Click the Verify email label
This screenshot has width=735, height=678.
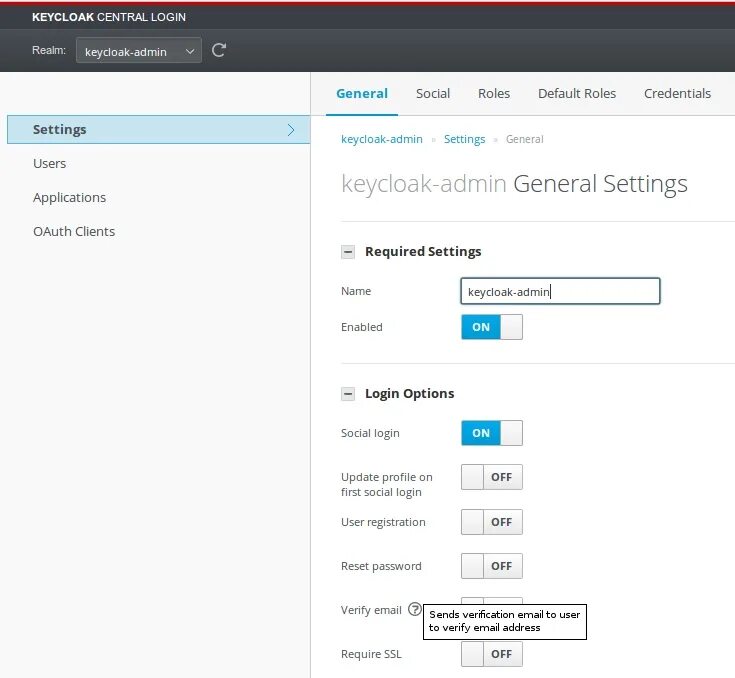point(371,610)
